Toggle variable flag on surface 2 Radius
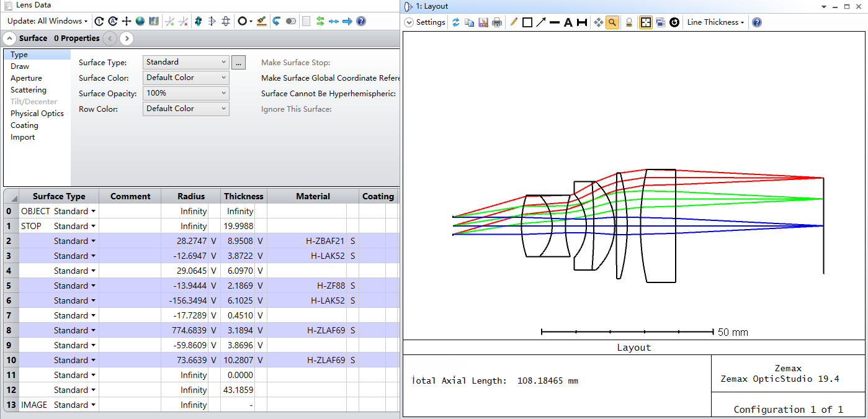 (214, 241)
